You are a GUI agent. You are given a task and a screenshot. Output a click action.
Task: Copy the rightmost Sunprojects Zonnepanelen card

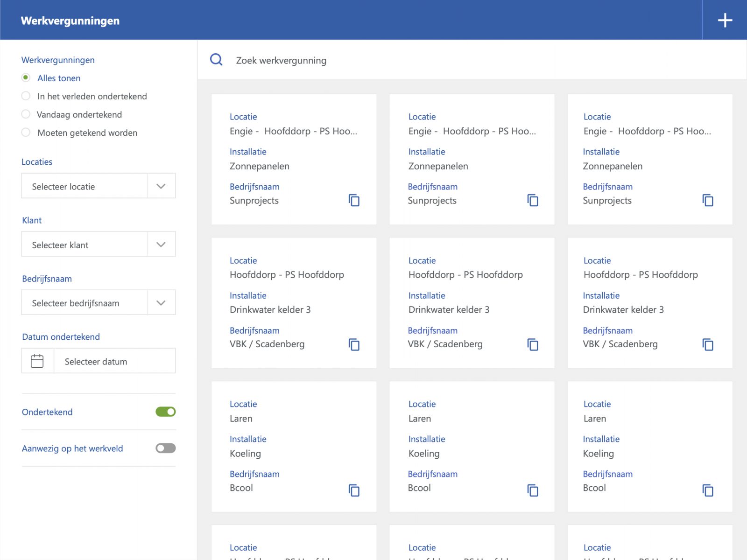click(708, 200)
